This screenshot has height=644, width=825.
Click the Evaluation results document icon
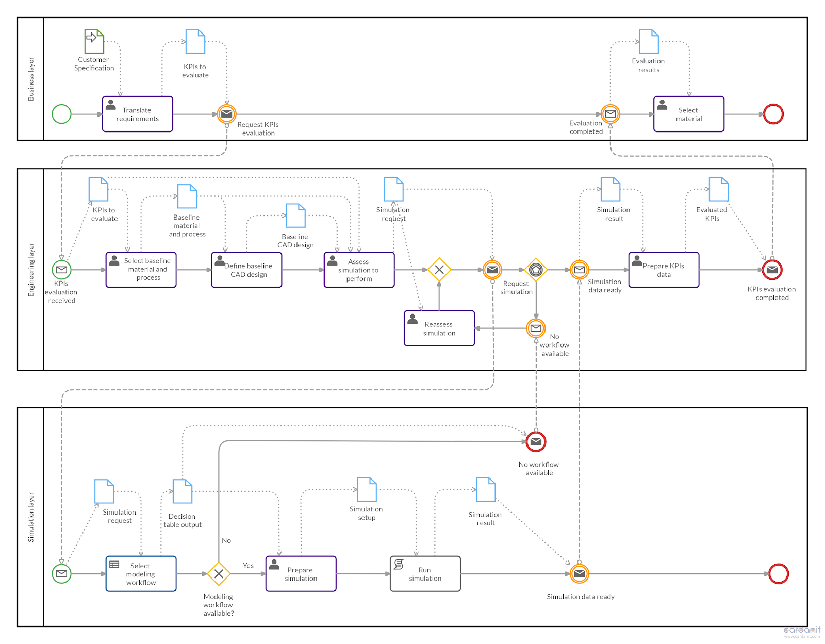(x=649, y=41)
